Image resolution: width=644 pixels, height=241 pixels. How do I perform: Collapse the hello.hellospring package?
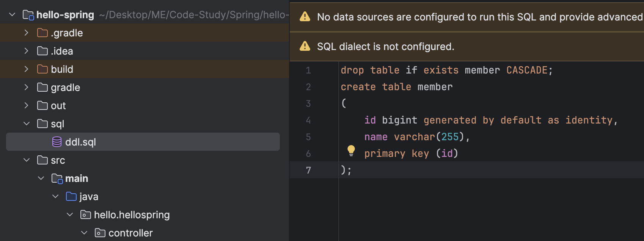point(70,214)
